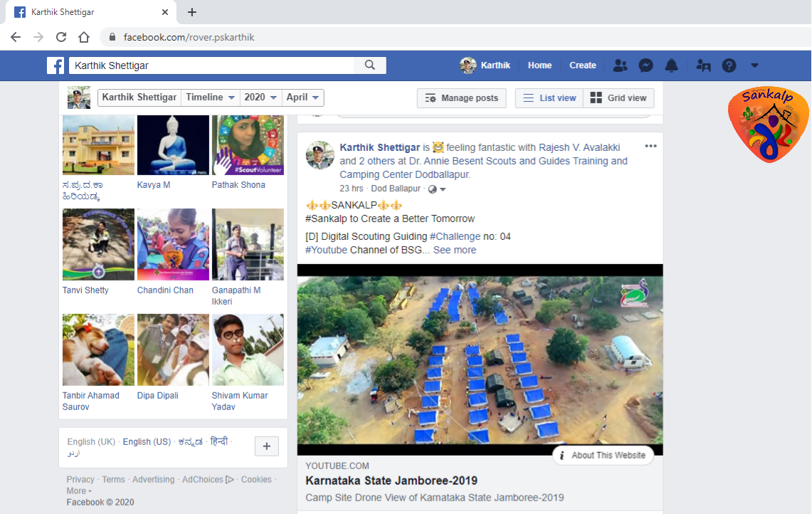Click in the Facebook search field
The image size is (812, 514).
click(211, 65)
